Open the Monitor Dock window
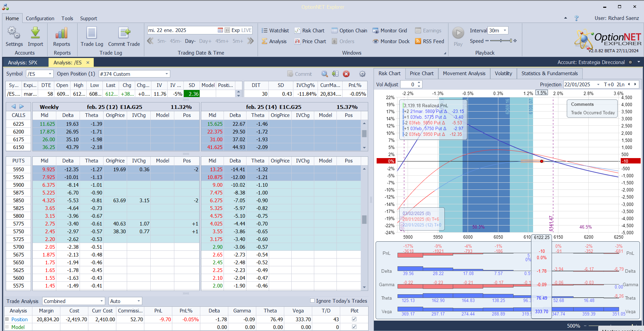The width and height of the screenshot is (644, 331). pyautogui.click(x=391, y=41)
